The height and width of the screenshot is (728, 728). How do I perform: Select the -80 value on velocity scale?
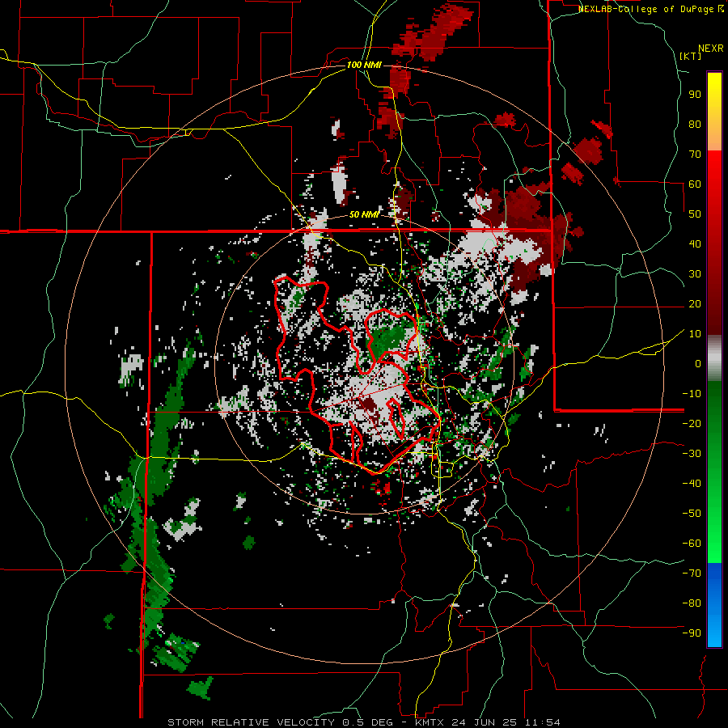[692, 603]
